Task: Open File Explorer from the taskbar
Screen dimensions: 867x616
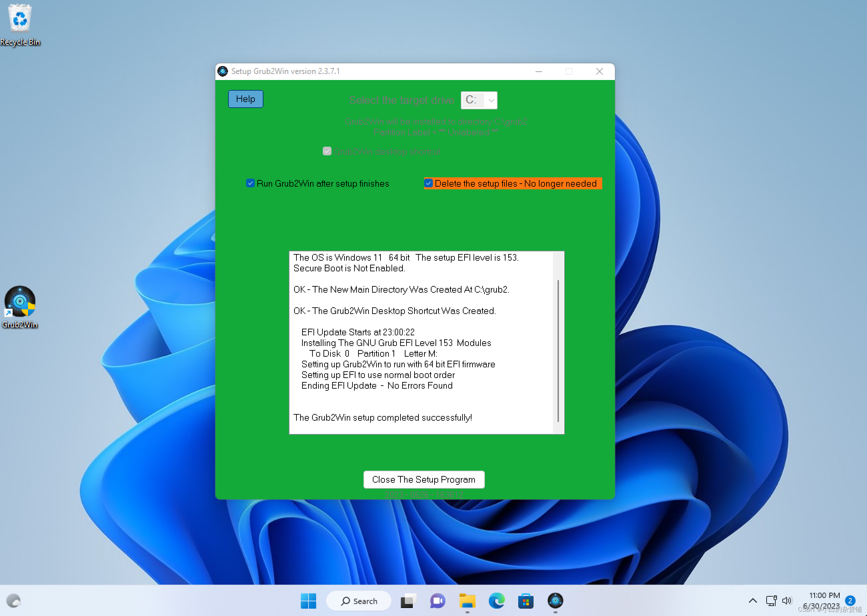Action: 467,601
